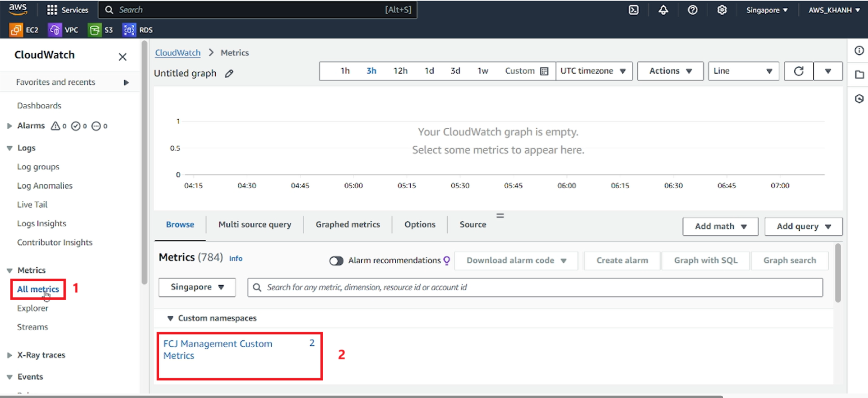Select the 1w time range
868x398 pixels.
483,71
